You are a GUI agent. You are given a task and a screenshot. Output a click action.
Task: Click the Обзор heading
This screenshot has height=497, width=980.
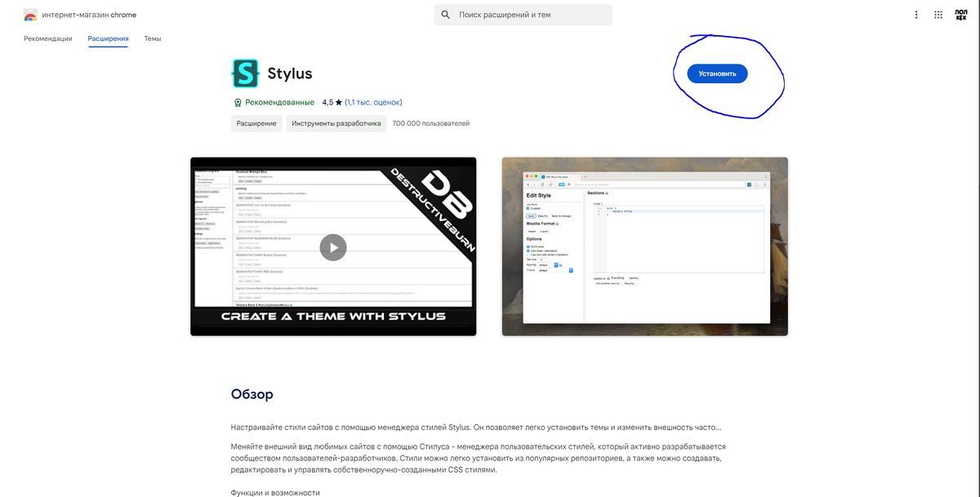(252, 394)
